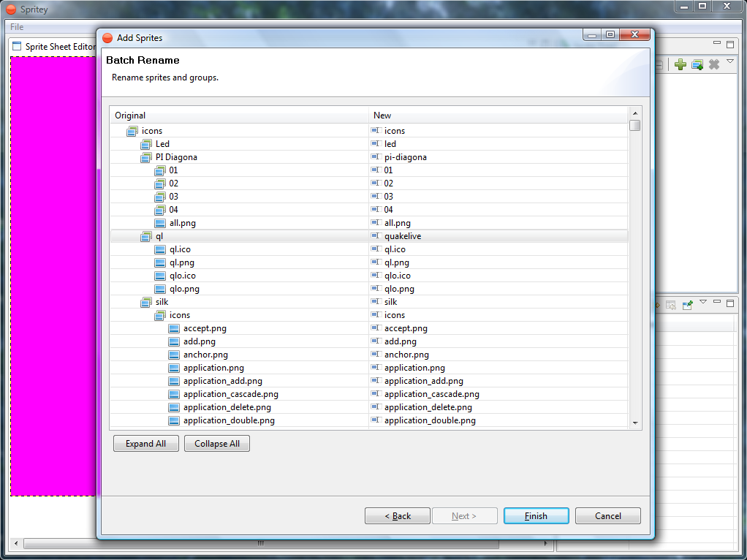747x560 pixels.
Task: Select the 'Led' original row
Action: tap(162, 144)
